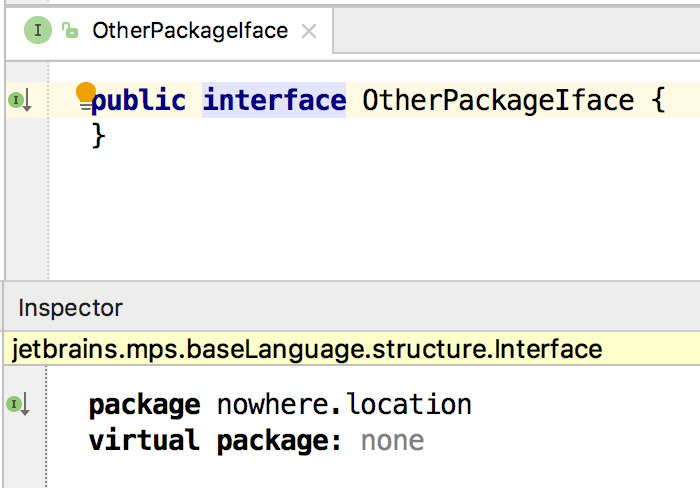Click the Inspector panel title

point(70,308)
